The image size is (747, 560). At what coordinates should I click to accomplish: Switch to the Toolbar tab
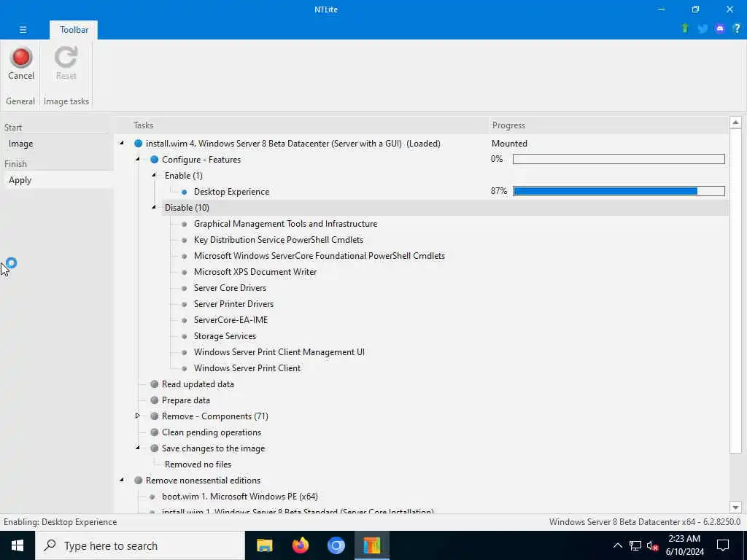[74, 29]
